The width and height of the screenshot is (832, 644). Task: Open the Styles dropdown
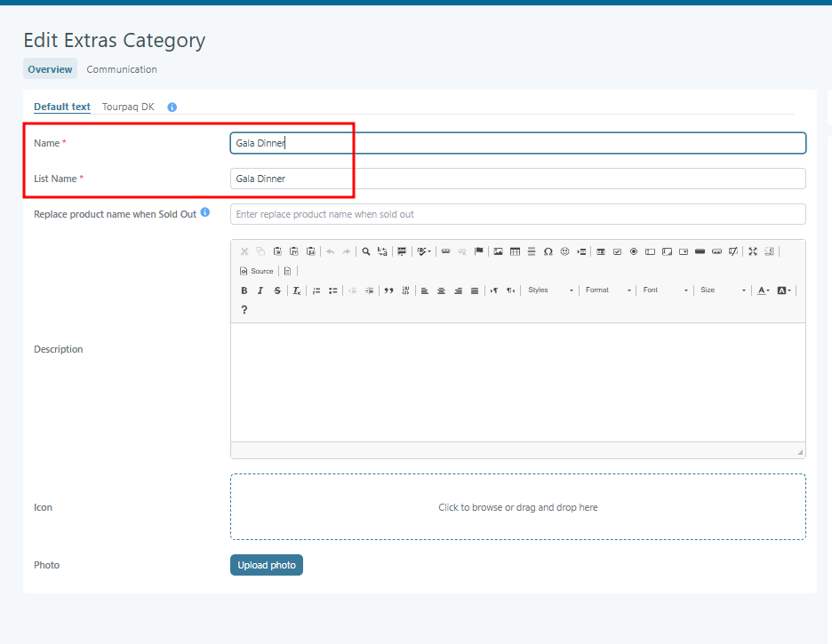(550, 290)
